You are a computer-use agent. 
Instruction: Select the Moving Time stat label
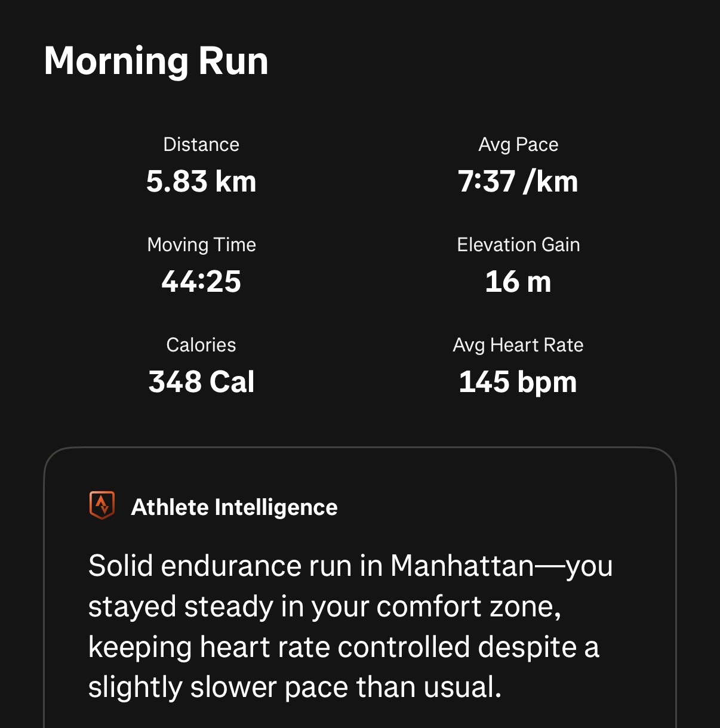click(x=201, y=245)
